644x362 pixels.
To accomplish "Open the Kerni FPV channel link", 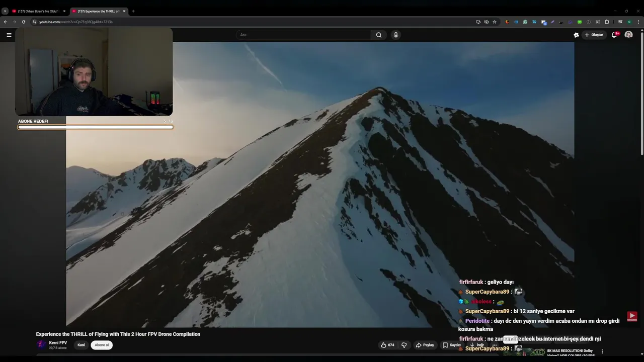I will pos(58,343).
